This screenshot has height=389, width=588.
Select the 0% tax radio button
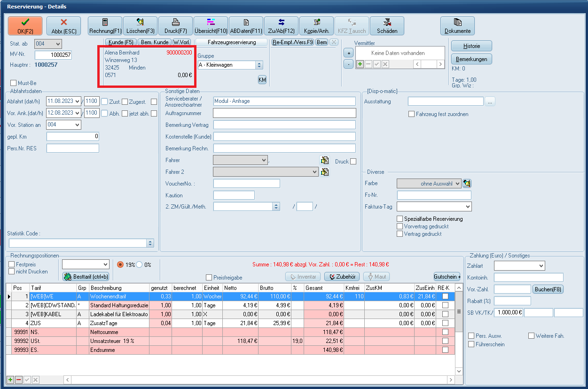[139, 265]
